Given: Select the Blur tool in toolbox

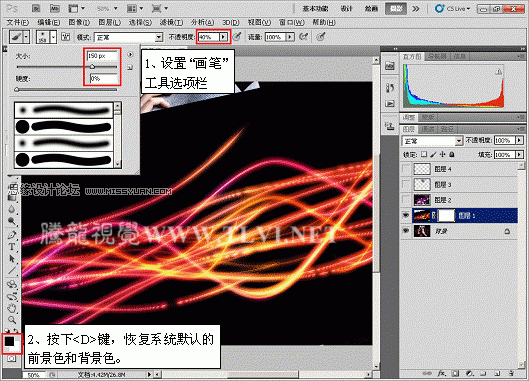Looking at the screenshot, I should (x=12, y=209).
